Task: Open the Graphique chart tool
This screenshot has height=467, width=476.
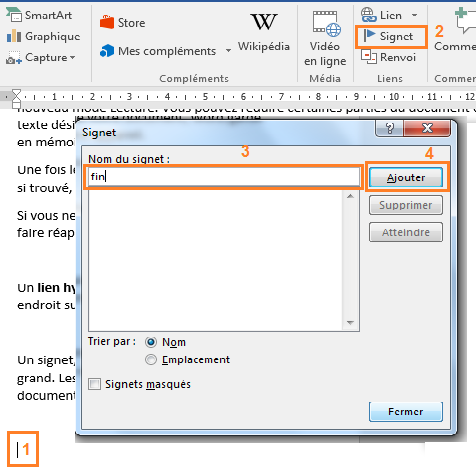Action: tap(43, 36)
